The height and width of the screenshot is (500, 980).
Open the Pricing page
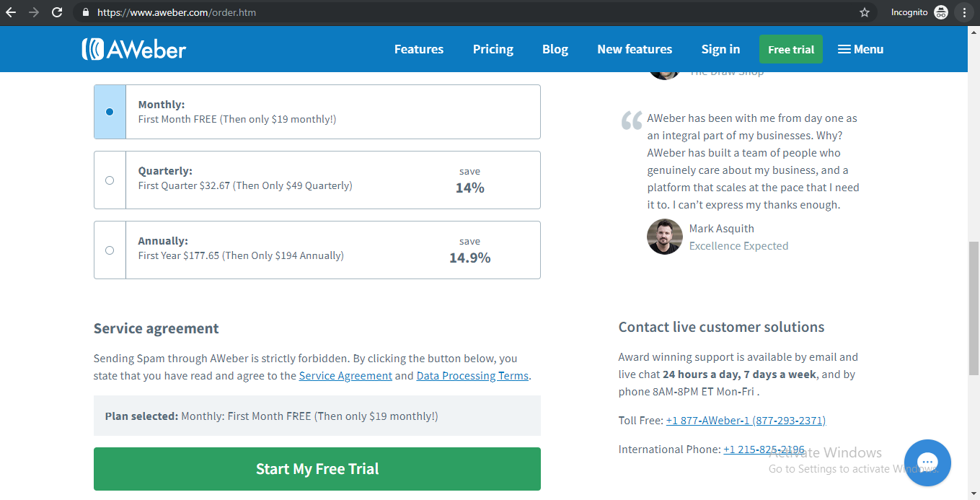(493, 49)
